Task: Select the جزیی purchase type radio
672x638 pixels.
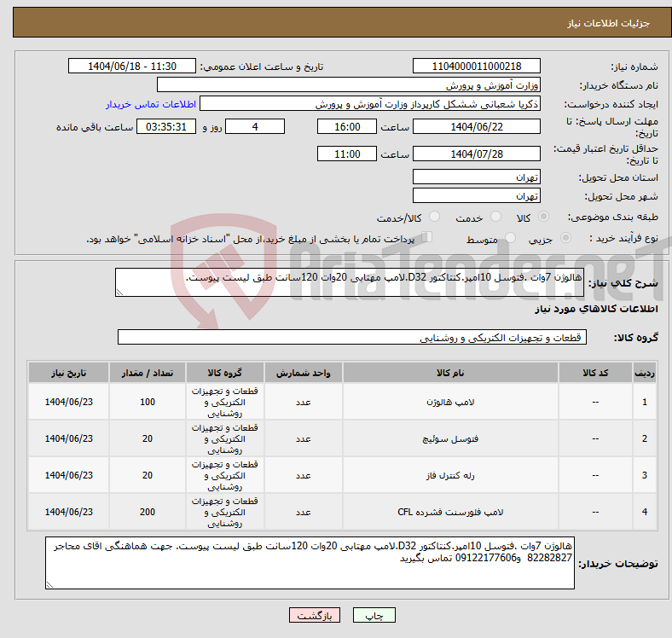Action: point(565,237)
